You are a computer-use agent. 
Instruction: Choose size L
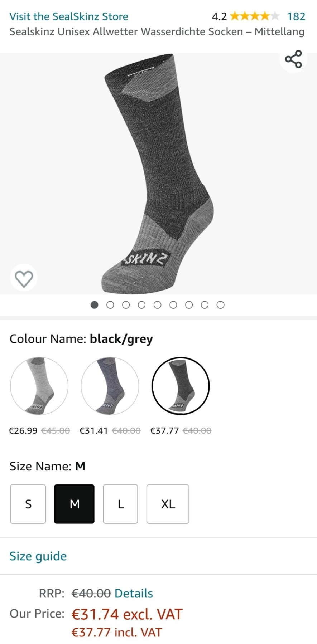coord(120,504)
